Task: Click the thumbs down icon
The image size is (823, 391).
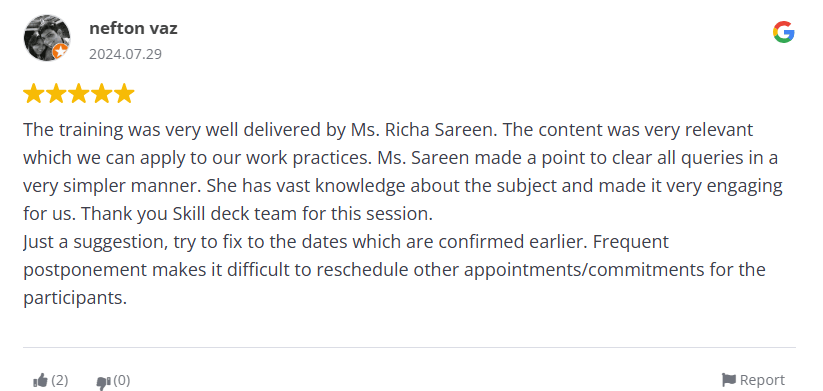Action: click(x=103, y=381)
